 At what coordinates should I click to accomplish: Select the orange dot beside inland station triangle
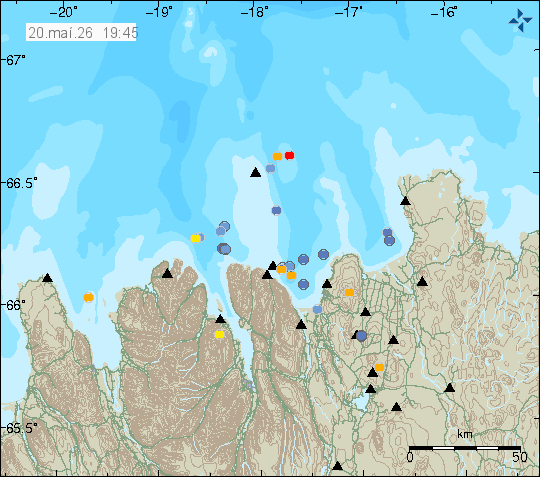tap(379, 367)
